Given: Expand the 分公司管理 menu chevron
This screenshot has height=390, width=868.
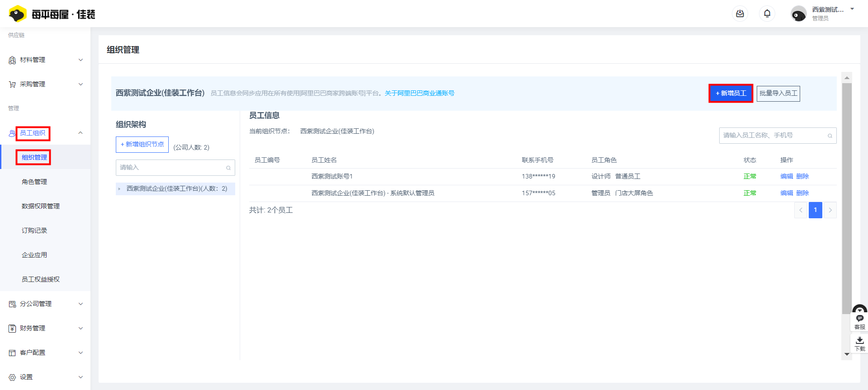Looking at the screenshot, I should tap(81, 304).
